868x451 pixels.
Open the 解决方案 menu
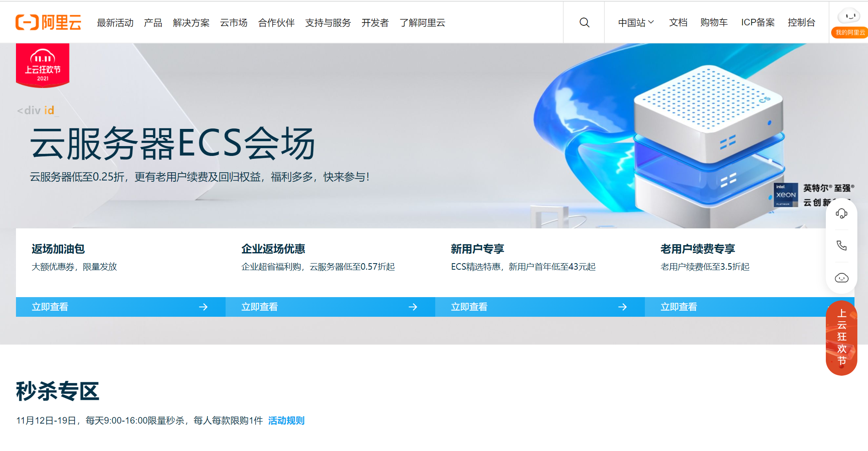point(191,23)
